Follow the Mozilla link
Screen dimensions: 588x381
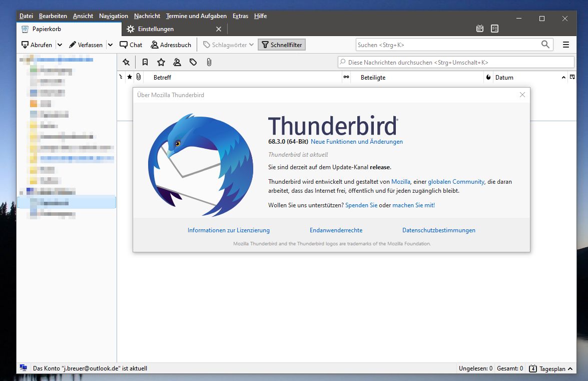pos(400,182)
